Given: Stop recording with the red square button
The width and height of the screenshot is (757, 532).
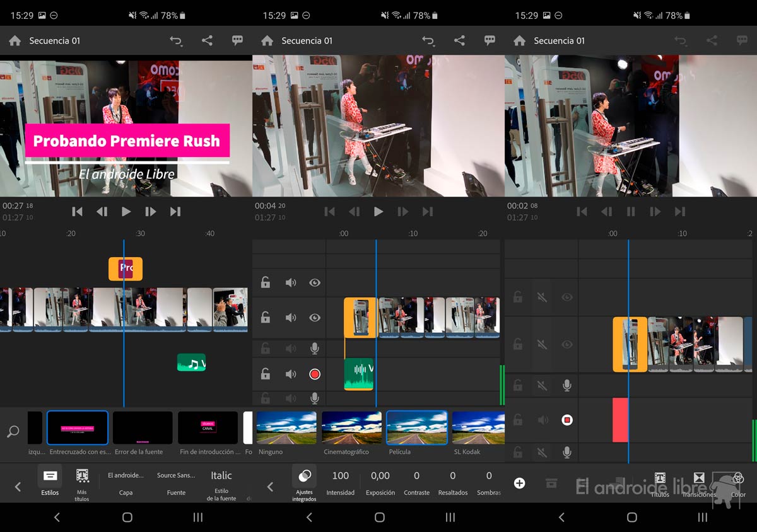Looking at the screenshot, I should [x=567, y=420].
